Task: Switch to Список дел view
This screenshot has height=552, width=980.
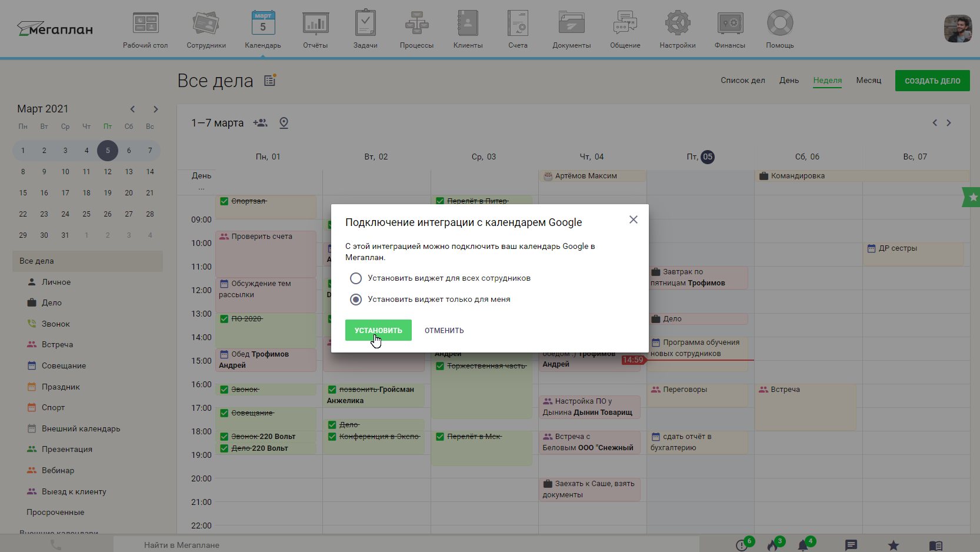Action: pyautogui.click(x=743, y=81)
